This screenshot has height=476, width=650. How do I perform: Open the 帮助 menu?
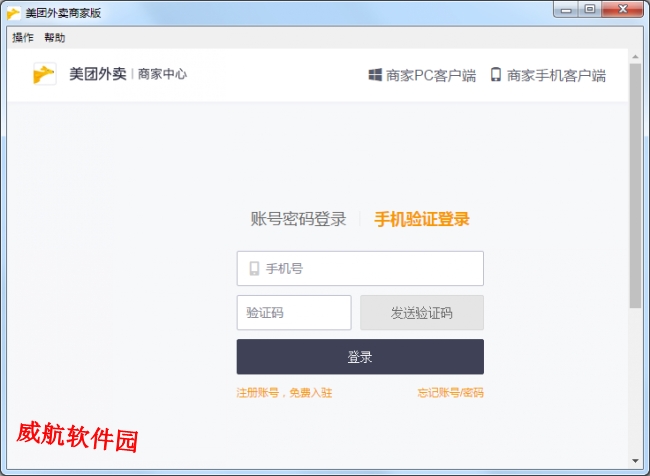point(55,38)
